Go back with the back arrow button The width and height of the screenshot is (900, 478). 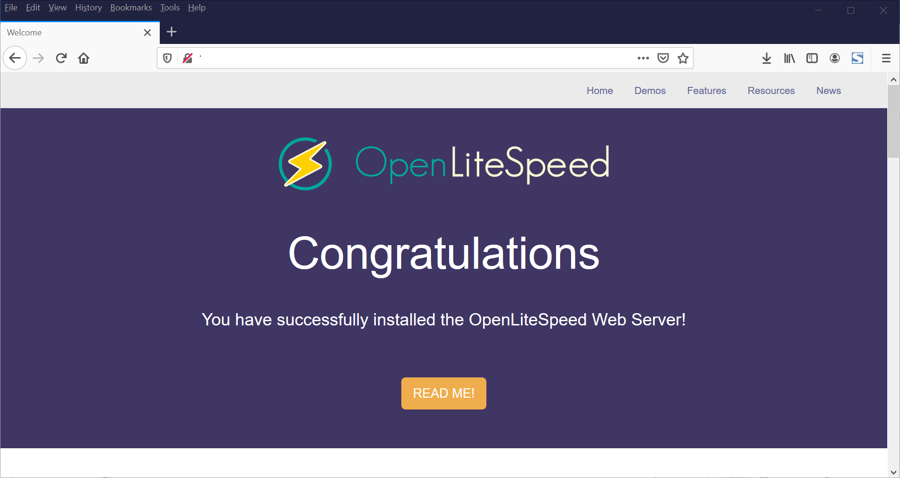[15, 58]
